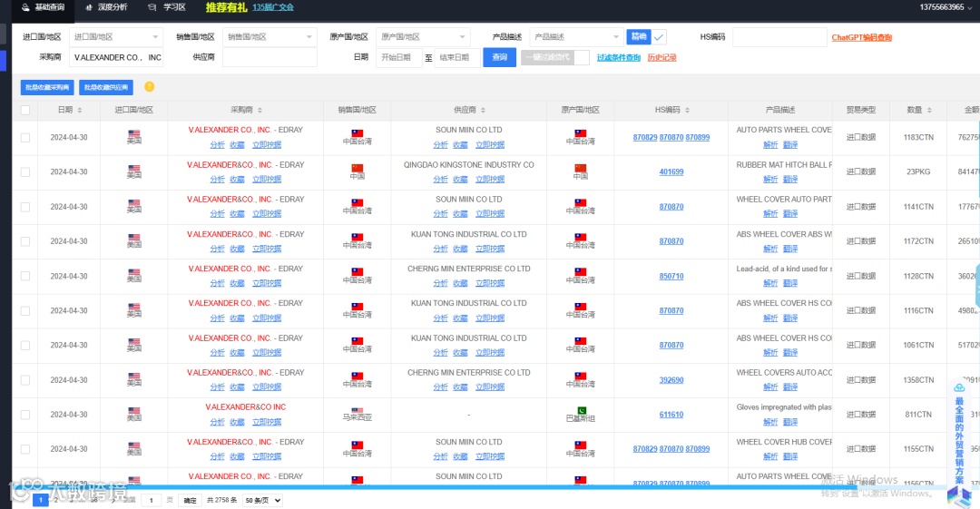
Task: Click page 1 in pagination
Action: 41,500
